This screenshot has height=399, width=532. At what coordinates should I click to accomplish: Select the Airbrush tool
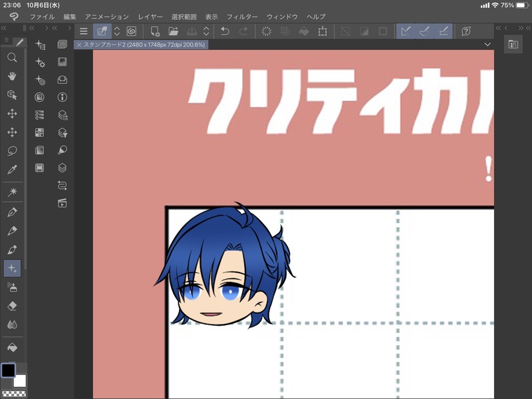tap(12, 287)
